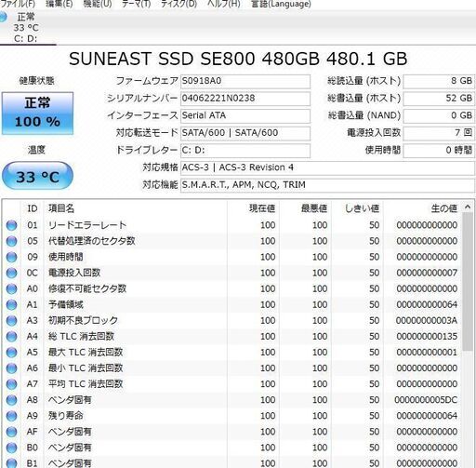Click status icon for row 0C 電源投入回数
The image size is (476, 468).
point(11,273)
